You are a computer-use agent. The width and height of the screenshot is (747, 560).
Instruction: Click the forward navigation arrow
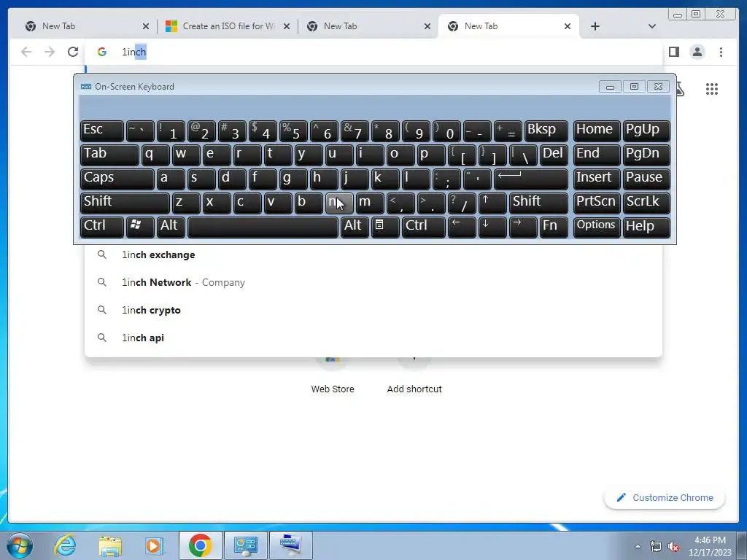click(x=50, y=52)
